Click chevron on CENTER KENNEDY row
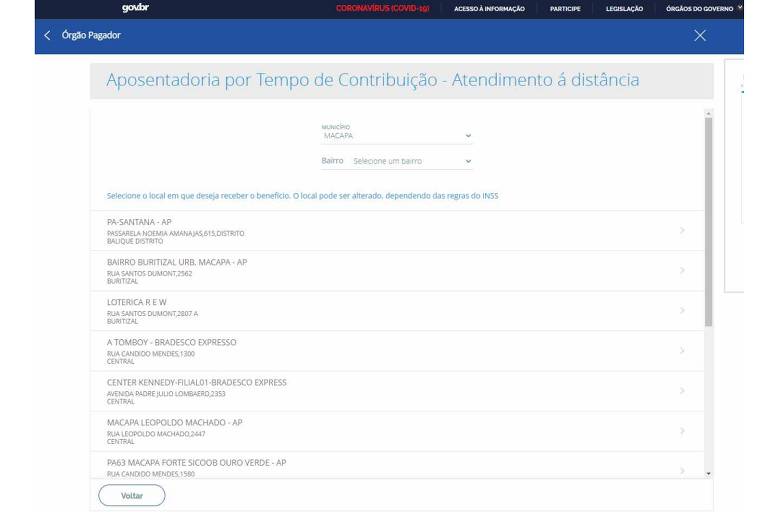768x512 pixels. click(x=682, y=391)
